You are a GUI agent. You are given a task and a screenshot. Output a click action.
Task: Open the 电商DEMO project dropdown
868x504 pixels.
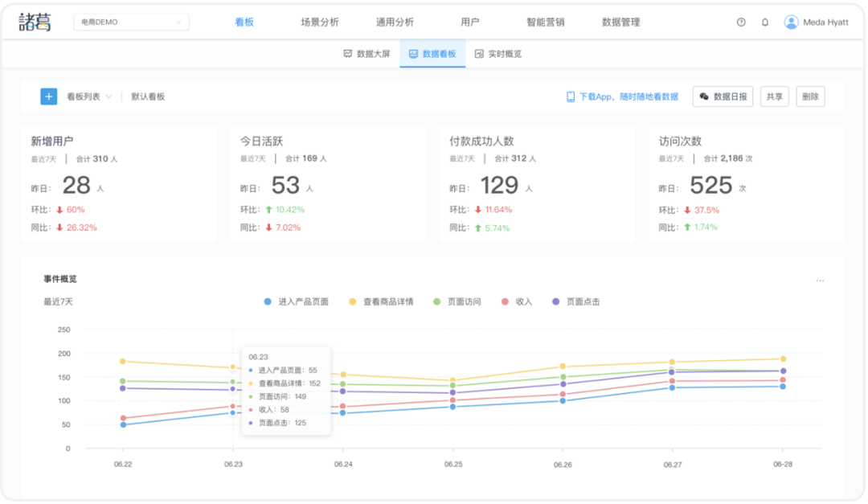[131, 23]
